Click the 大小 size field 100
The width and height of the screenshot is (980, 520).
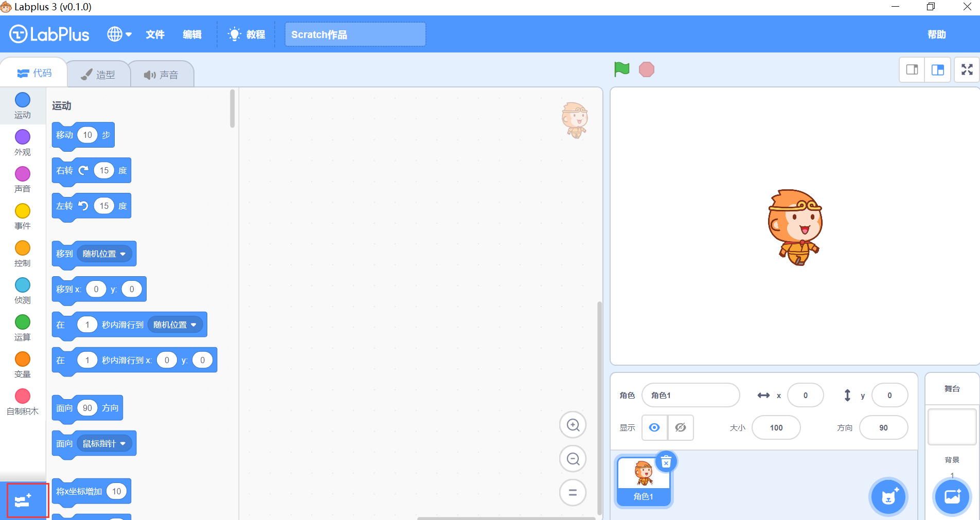pyautogui.click(x=776, y=427)
